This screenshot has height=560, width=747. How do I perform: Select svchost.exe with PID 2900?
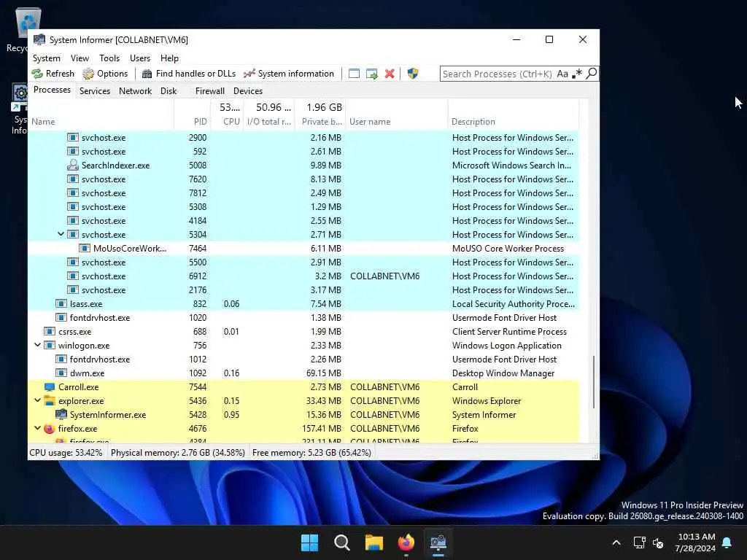303,137
